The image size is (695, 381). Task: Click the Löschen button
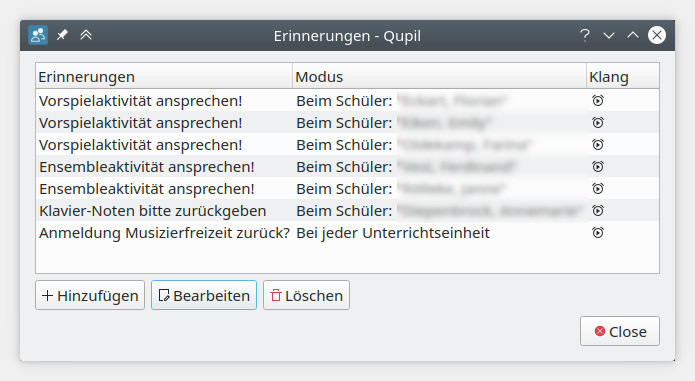pos(306,295)
